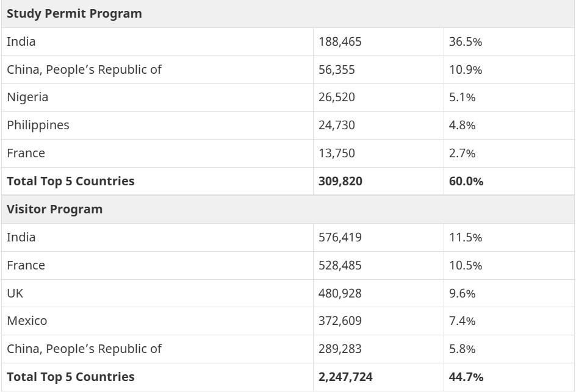
Task: Select the Nigeria row label
Action: click(27, 97)
